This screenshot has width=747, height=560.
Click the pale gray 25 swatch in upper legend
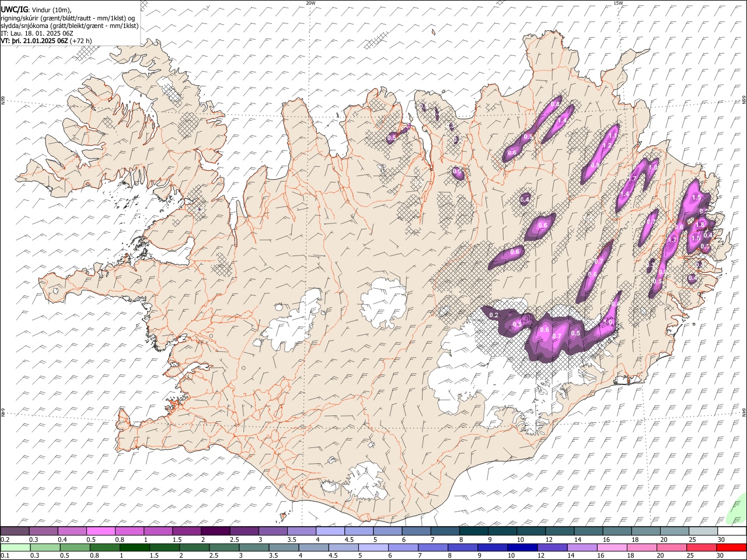(x=703, y=531)
